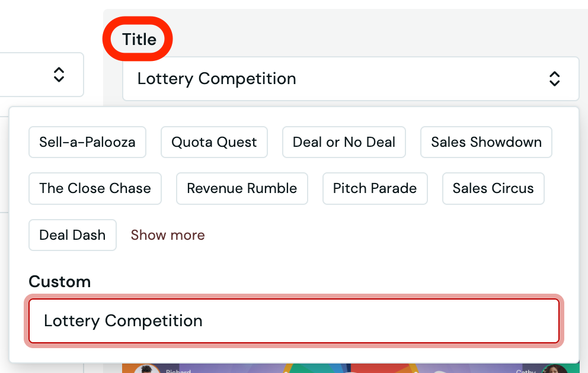Click the Lottery Competition text in the selector
Viewport: 588px width, 373px height.
pos(216,79)
